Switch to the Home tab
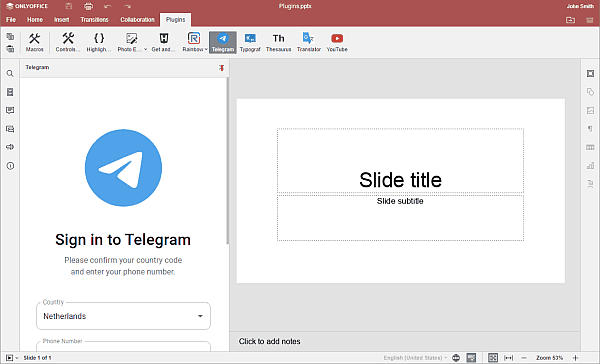The width and height of the screenshot is (600, 364). tap(35, 20)
